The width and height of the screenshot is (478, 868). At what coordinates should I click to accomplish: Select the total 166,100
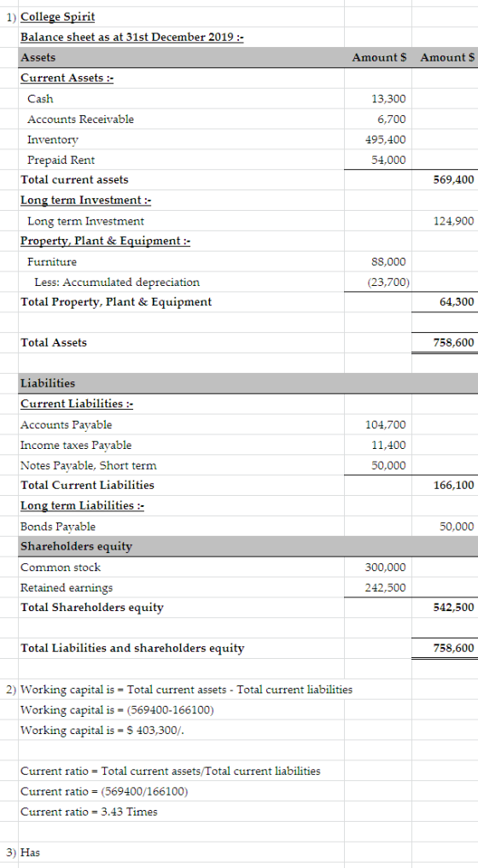(454, 486)
